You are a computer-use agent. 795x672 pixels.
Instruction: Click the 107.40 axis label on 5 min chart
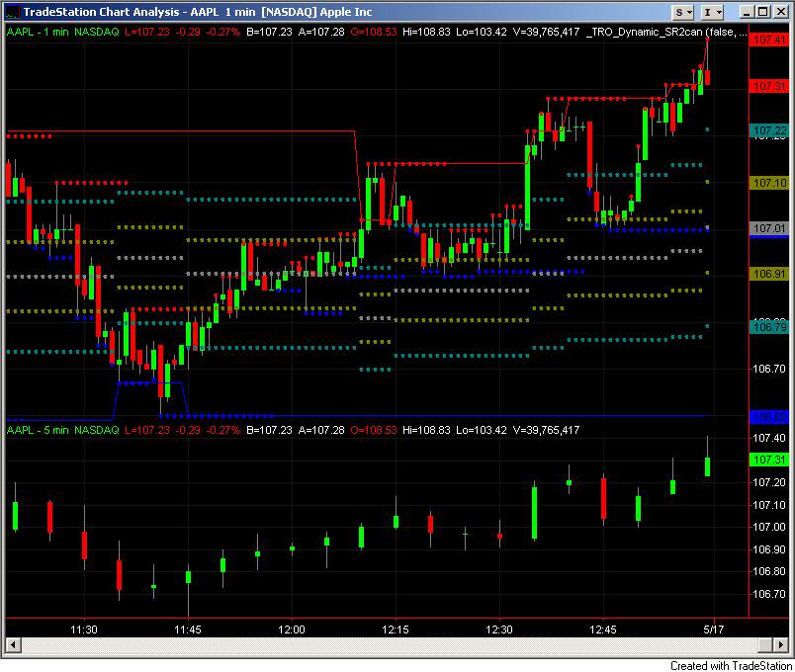click(769, 438)
